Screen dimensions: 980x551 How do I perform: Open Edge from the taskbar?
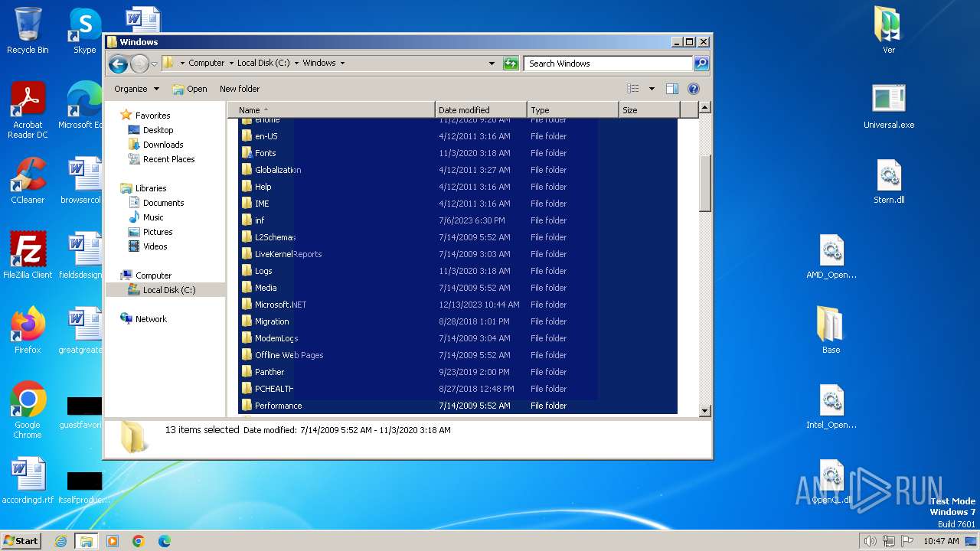(x=165, y=541)
